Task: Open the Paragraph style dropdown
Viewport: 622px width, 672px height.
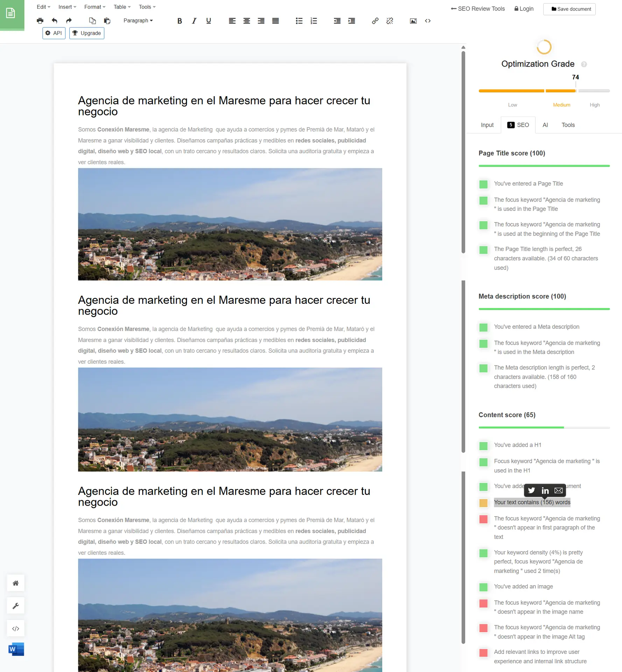Action: [138, 21]
